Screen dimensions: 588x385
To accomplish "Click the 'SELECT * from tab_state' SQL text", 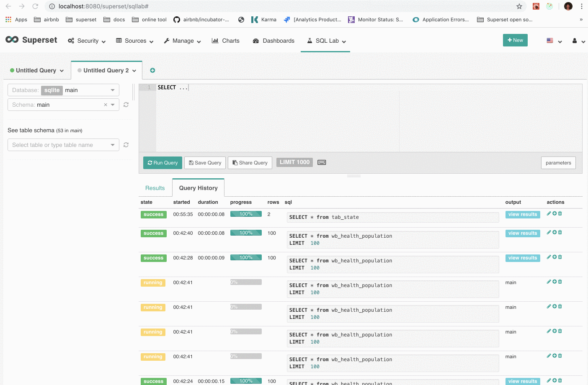I will 324,217.
